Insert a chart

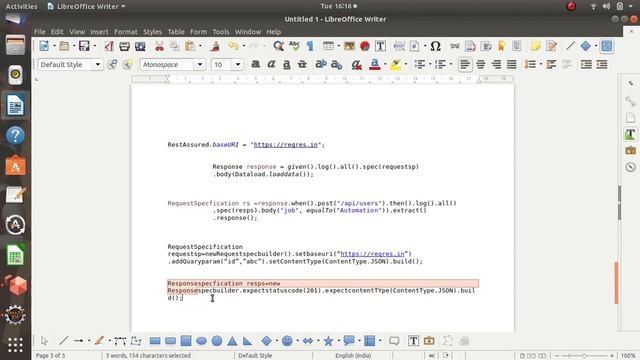click(365, 46)
